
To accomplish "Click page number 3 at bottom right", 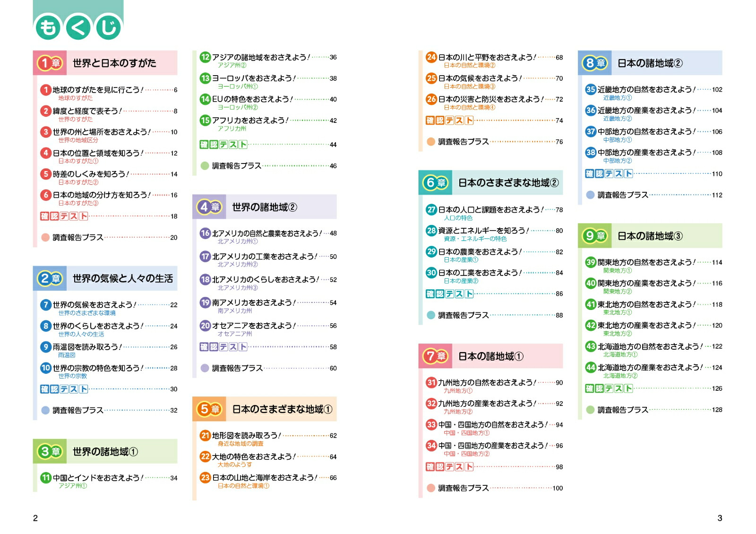I will click(720, 518).
